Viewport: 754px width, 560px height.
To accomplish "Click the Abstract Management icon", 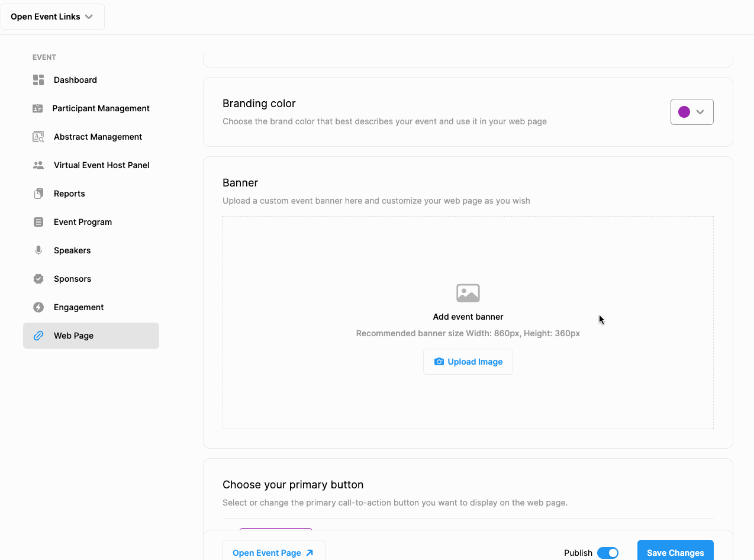I will (x=38, y=137).
